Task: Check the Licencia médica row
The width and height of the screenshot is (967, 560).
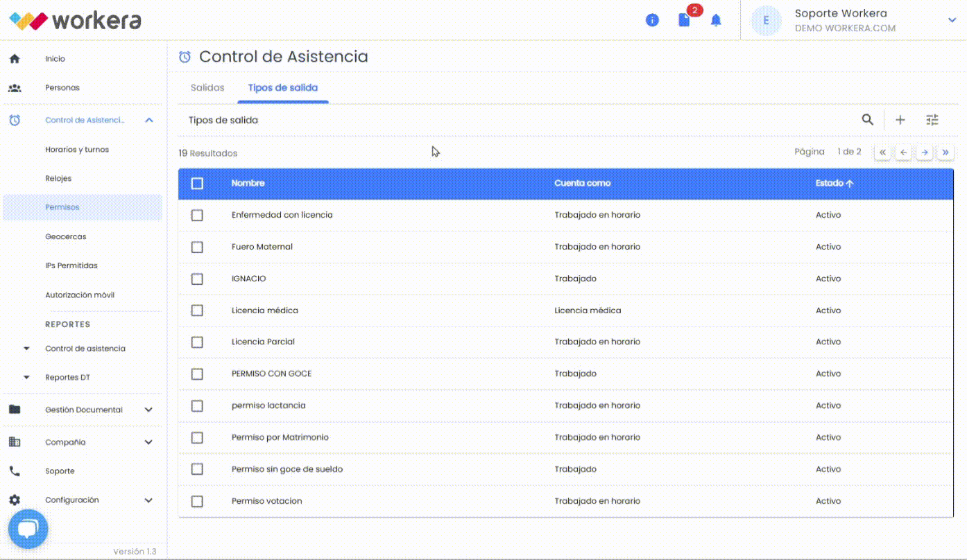Action: [x=198, y=310]
